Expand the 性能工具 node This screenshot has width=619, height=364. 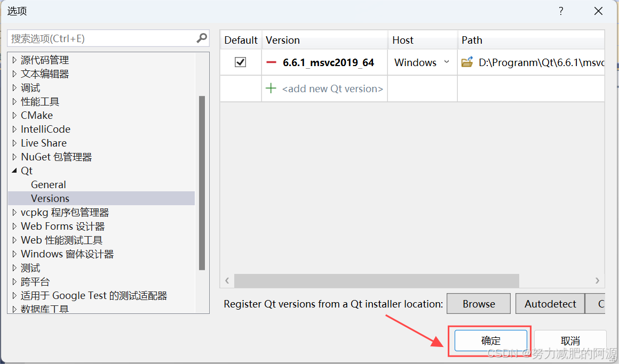click(x=14, y=101)
